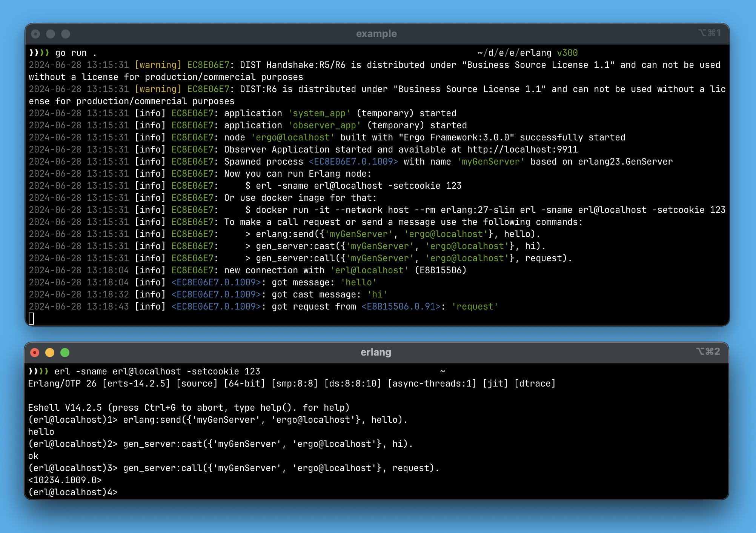Click the red close button on erlang window
Image resolution: width=756 pixels, height=533 pixels.
coord(35,353)
